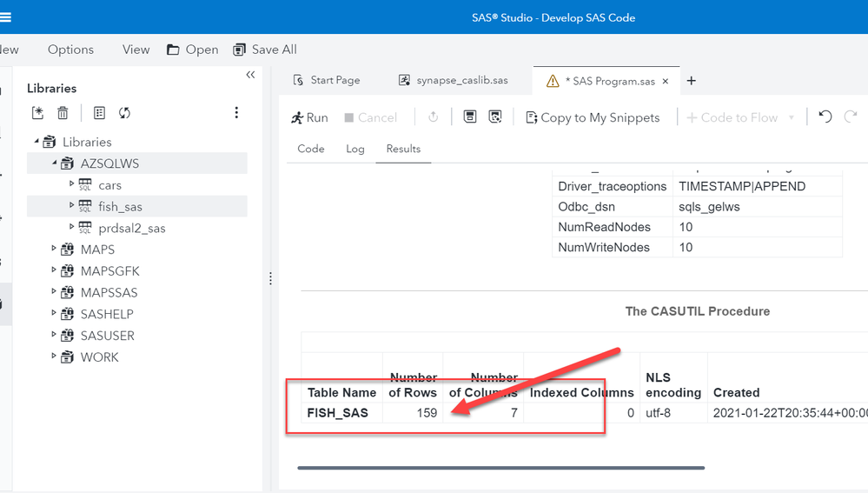The height and width of the screenshot is (493, 868).
Task: Click the refresh libraries icon
Action: pyautogui.click(x=124, y=113)
